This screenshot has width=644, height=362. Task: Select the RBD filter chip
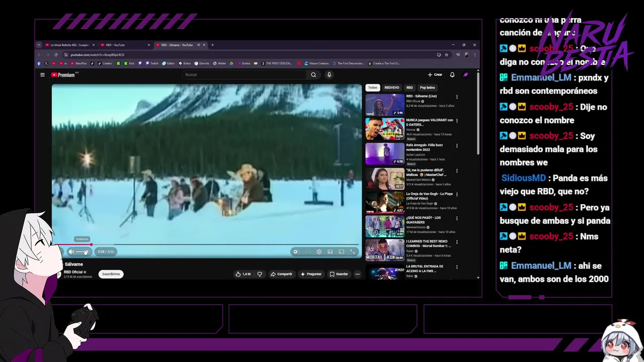point(410,87)
